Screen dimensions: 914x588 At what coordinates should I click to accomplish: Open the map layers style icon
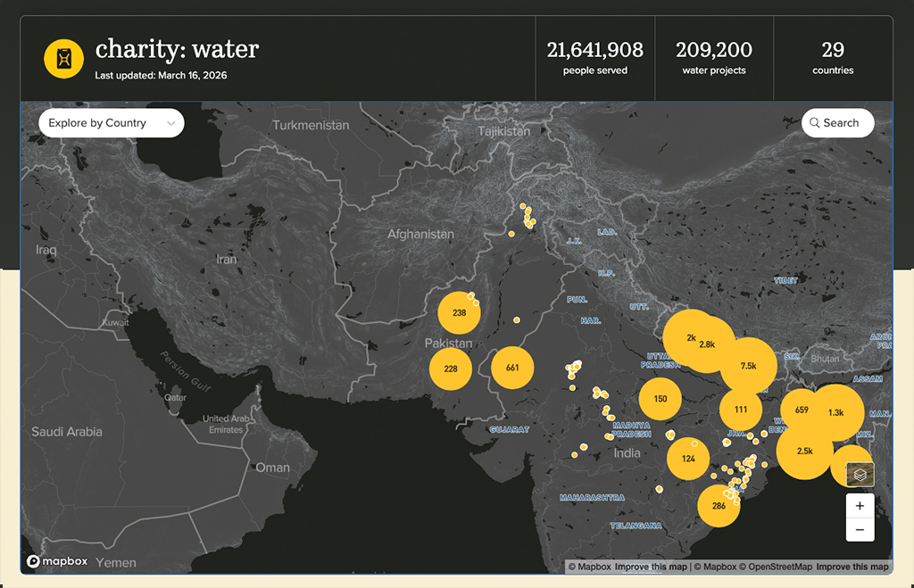[860, 475]
